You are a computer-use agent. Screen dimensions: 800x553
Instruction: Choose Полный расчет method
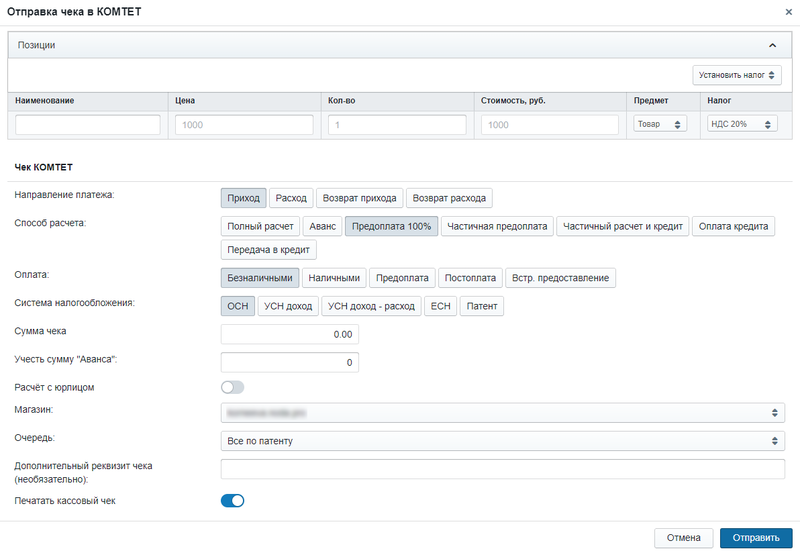coord(260,226)
